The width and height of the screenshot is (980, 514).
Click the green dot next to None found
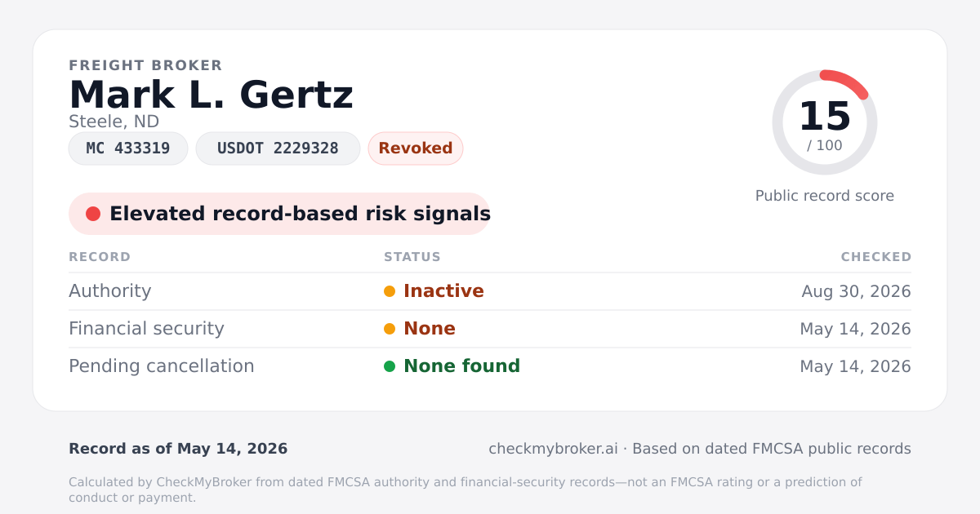[x=390, y=366]
